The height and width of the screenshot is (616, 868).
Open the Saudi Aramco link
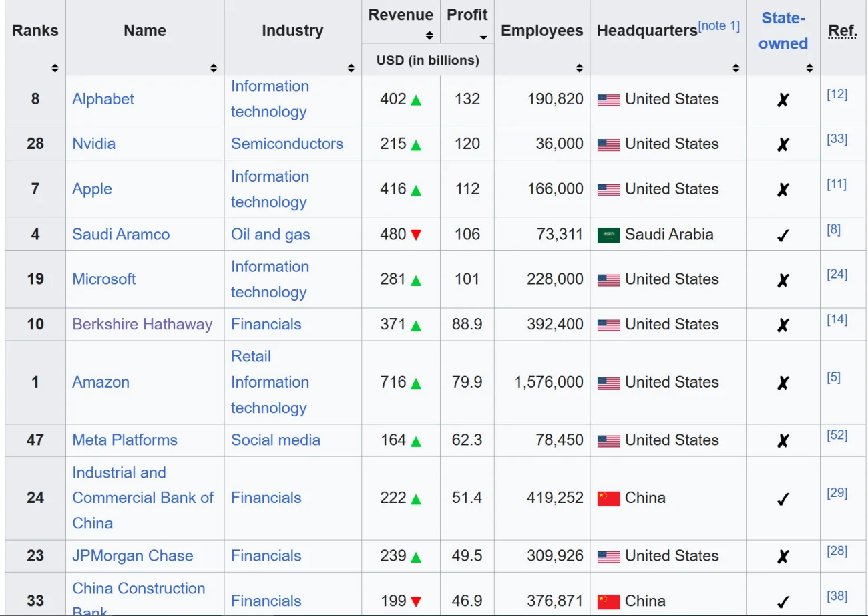tap(121, 234)
